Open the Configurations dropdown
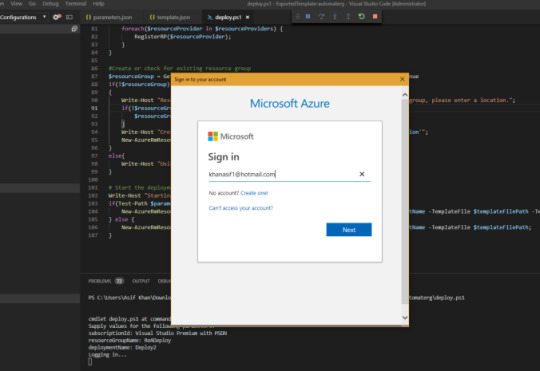The width and height of the screenshot is (540, 371). pos(23,17)
